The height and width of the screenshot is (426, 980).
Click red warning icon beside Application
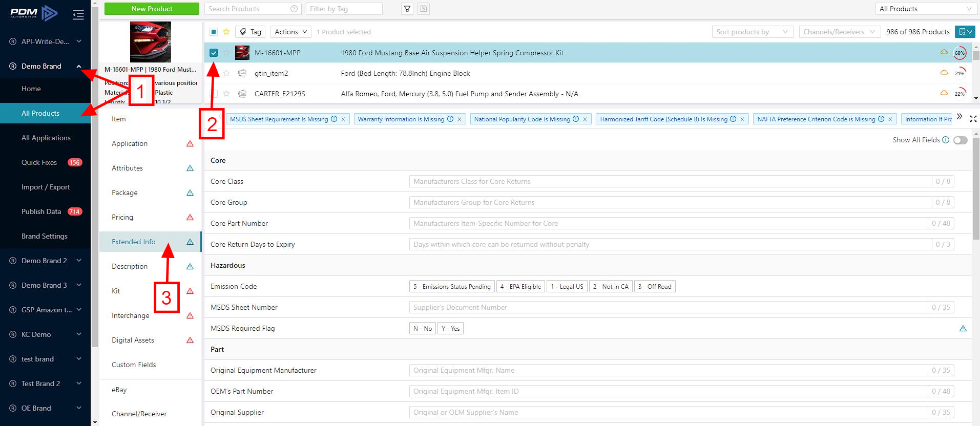click(x=190, y=144)
